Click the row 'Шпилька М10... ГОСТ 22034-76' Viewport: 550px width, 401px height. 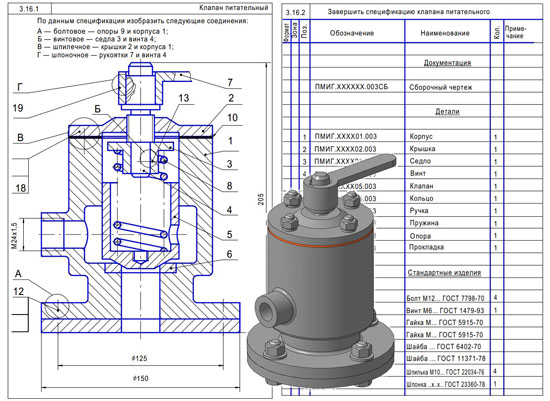coord(445,372)
